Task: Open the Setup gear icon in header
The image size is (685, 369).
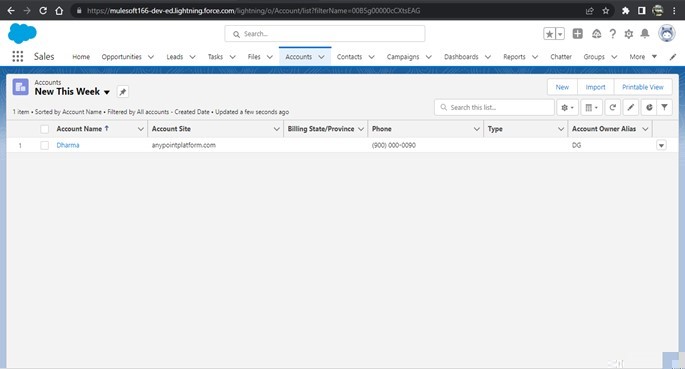Action: click(629, 34)
